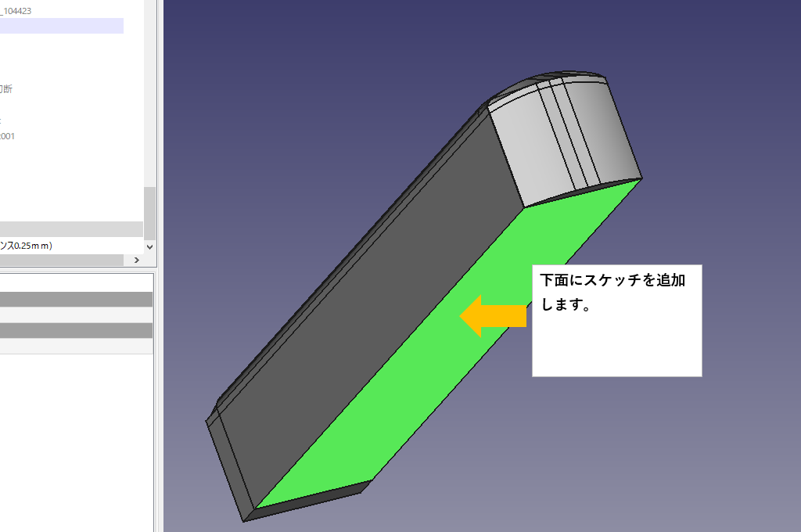Click the highlighted light-blue tree row
The image size is (801, 532).
[61, 26]
